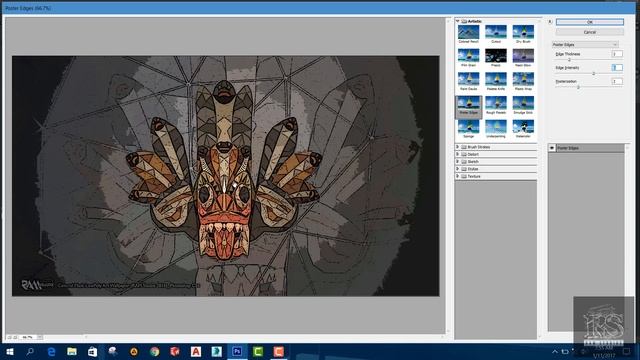Select the Paint Daubs filter thumbnail

(468, 79)
